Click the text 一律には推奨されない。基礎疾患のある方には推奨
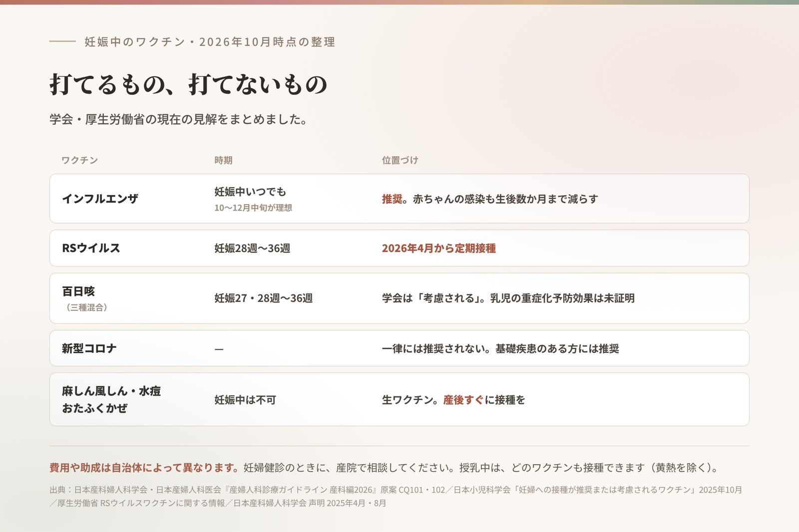 coord(500,348)
